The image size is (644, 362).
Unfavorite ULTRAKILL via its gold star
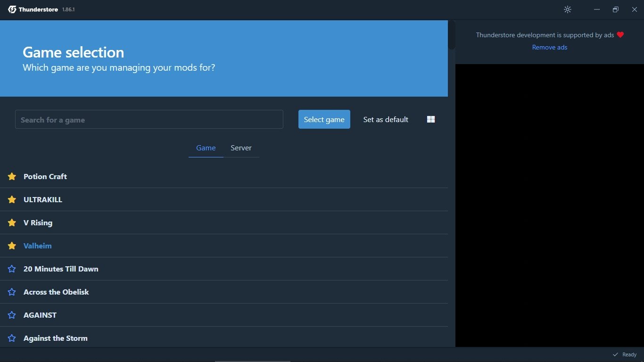tap(12, 199)
